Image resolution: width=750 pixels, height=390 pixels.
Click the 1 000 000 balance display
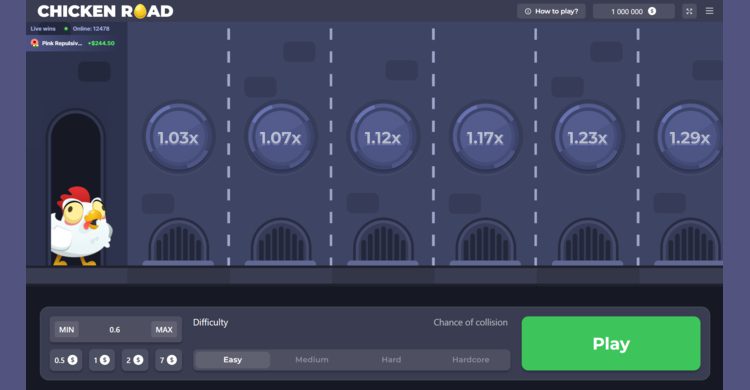coord(634,11)
